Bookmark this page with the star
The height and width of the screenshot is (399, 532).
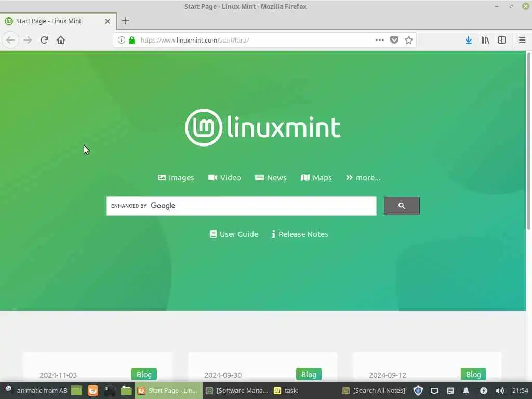(408, 40)
